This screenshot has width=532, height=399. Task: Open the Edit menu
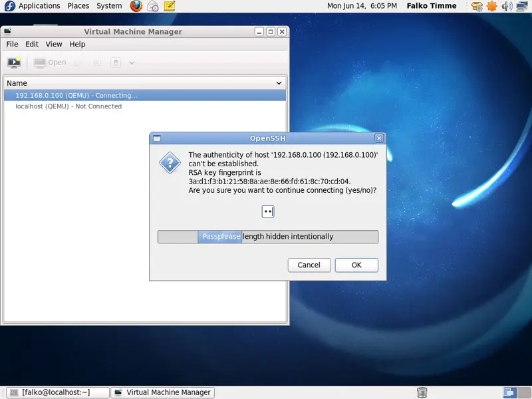[x=32, y=44]
